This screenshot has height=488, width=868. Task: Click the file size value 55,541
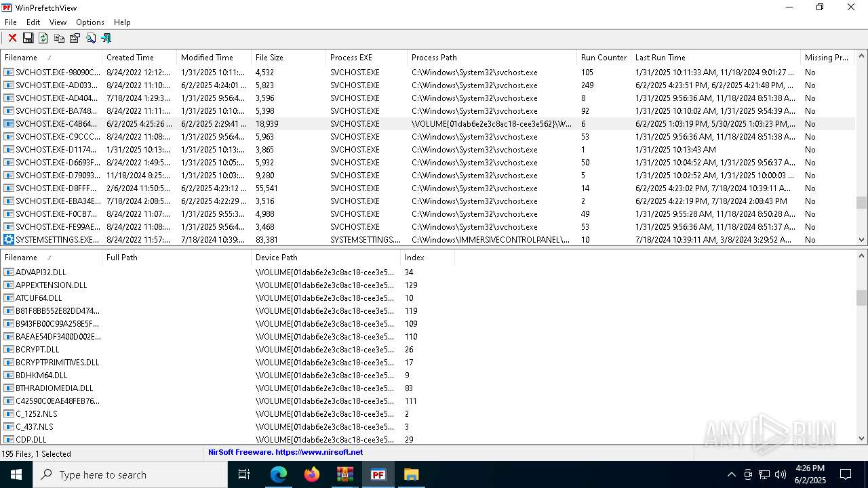[x=267, y=188]
